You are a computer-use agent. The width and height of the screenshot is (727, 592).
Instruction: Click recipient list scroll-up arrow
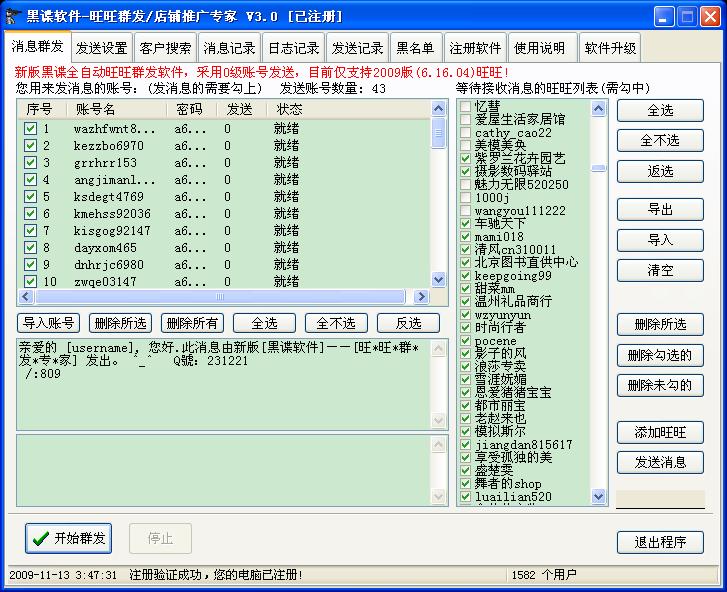click(599, 109)
